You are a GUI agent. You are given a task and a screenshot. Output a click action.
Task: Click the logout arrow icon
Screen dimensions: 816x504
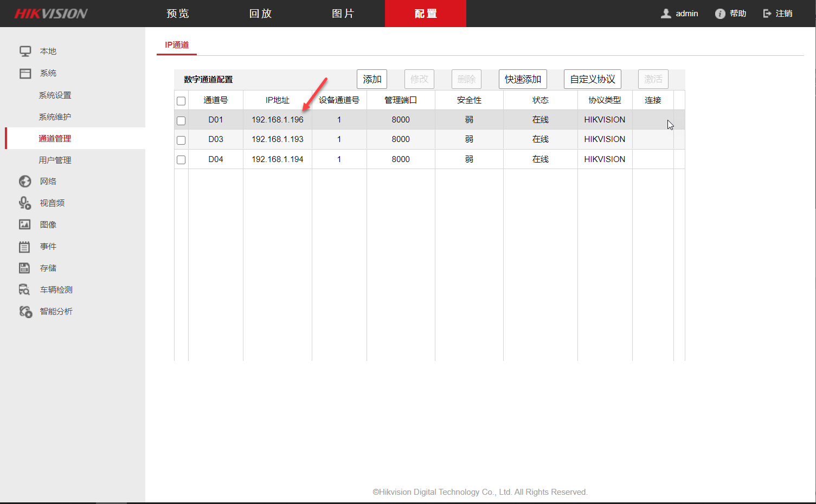767,14
